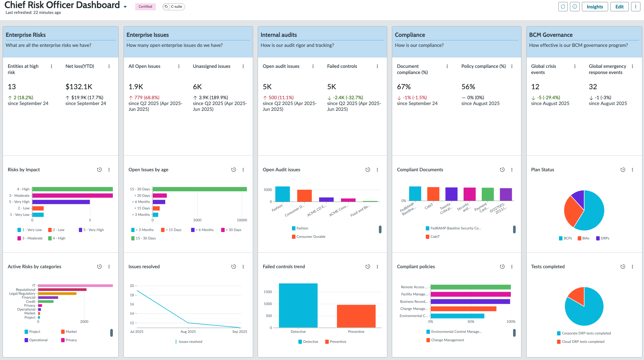Click the dashboard refresh icon
The image size is (644, 360).
point(563,6)
